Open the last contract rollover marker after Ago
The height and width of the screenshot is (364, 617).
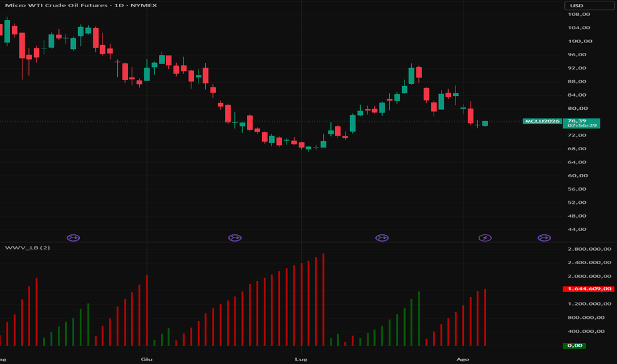point(544,238)
